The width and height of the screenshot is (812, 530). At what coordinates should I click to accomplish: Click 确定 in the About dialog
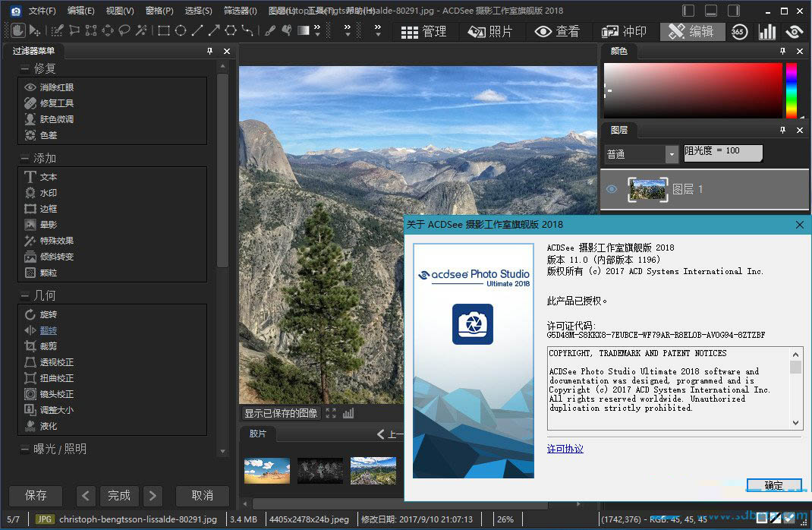[773, 485]
